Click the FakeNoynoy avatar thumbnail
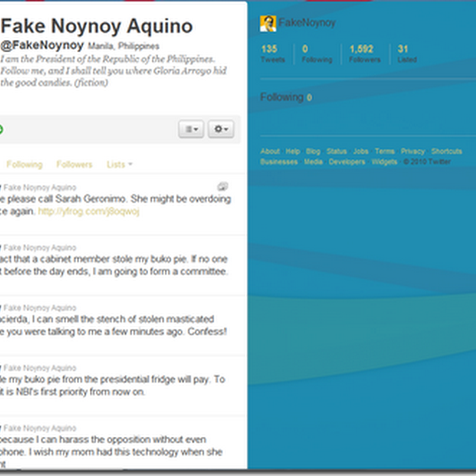Screen dimensions: 476x476 (268, 23)
